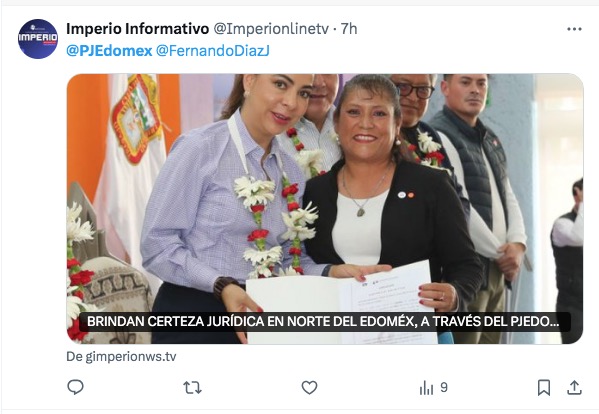The image size is (599, 414).
Task: Like the post with the heart icon
Action: point(309,388)
